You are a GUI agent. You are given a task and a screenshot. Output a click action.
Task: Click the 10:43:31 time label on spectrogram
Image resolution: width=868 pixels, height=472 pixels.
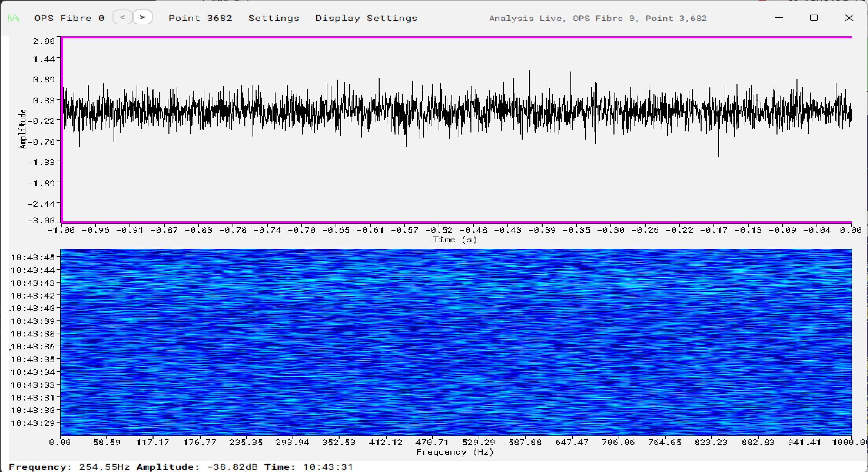pyautogui.click(x=33, y=397)
